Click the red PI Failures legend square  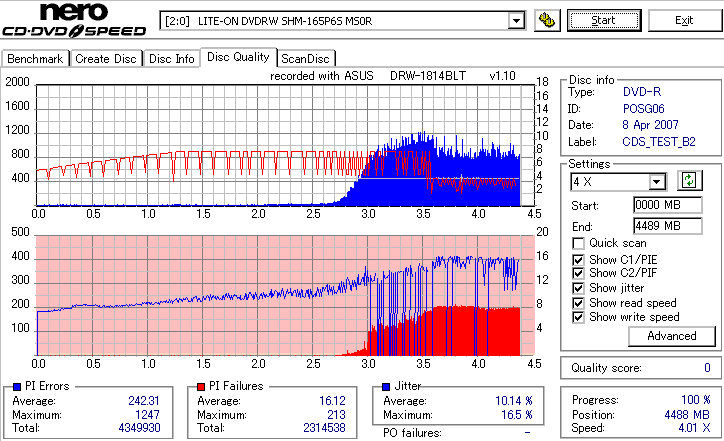pos(201,387)
